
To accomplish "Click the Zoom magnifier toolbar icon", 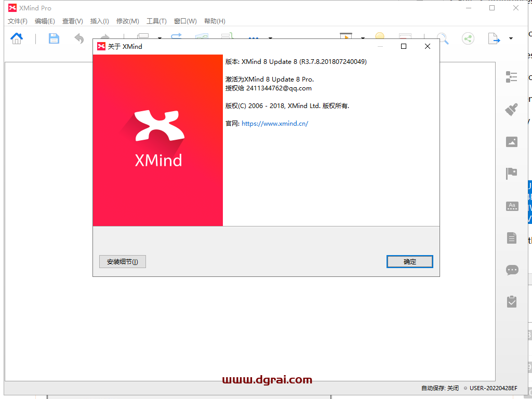I will [442, 38].
